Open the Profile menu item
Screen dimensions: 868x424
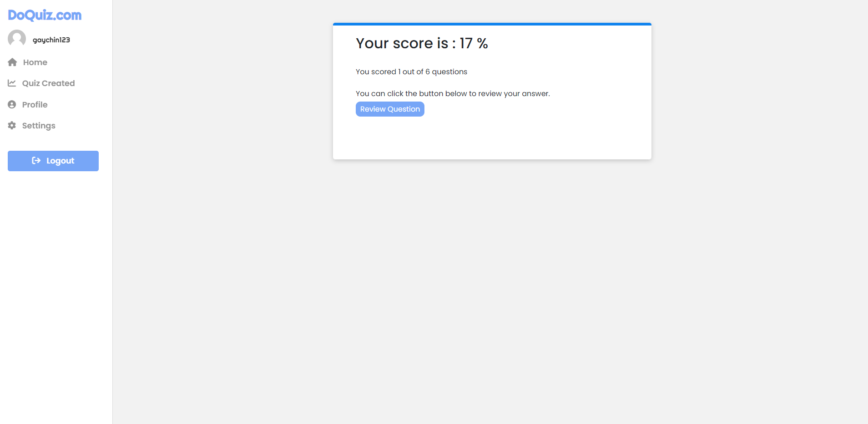coord(35,105)
